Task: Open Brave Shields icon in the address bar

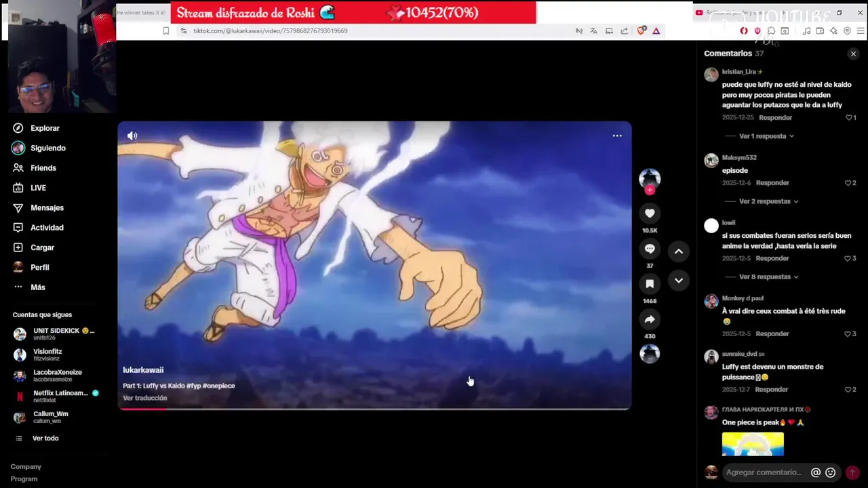Action: (641, 30)
